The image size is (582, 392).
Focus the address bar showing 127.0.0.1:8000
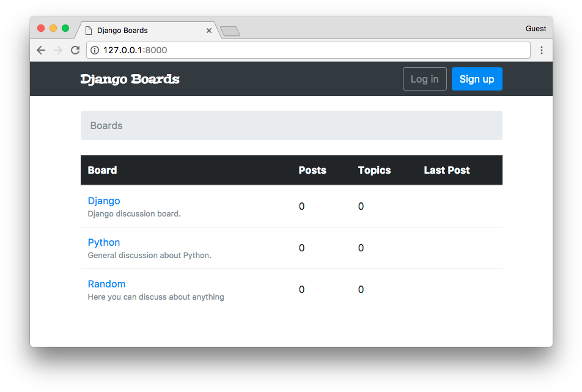coord(308,50)
